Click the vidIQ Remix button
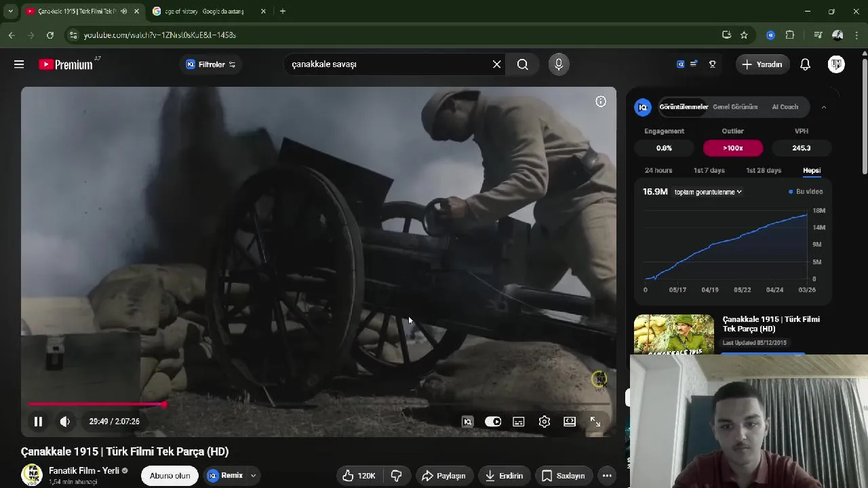Image resolution: width=868 pixels, height=488 pixels. click(225, 476)
